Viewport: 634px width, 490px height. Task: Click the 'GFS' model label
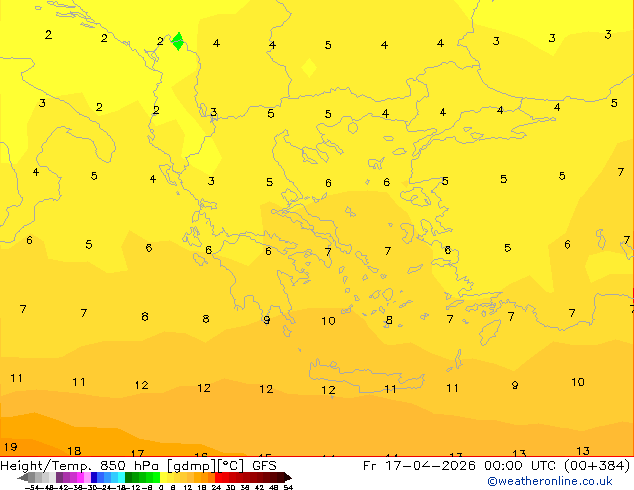tap(264, 466)
